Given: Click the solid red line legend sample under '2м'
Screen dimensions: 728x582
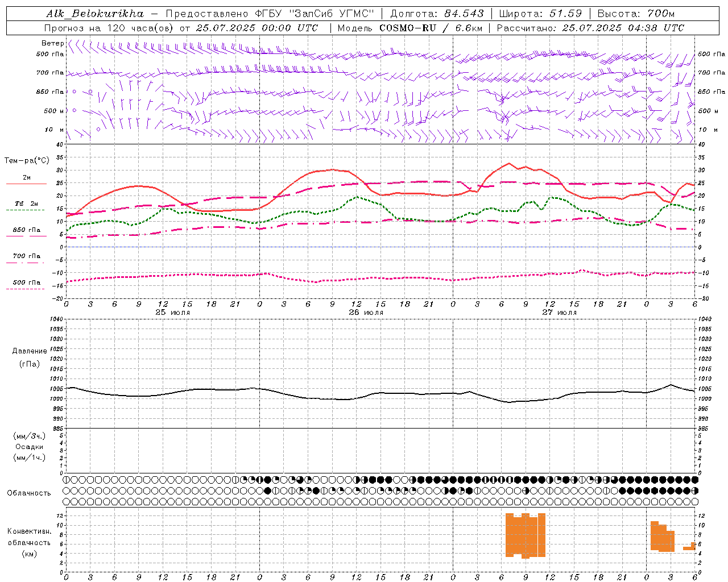Looking at the screenshot, I should (x=26, y=184).
